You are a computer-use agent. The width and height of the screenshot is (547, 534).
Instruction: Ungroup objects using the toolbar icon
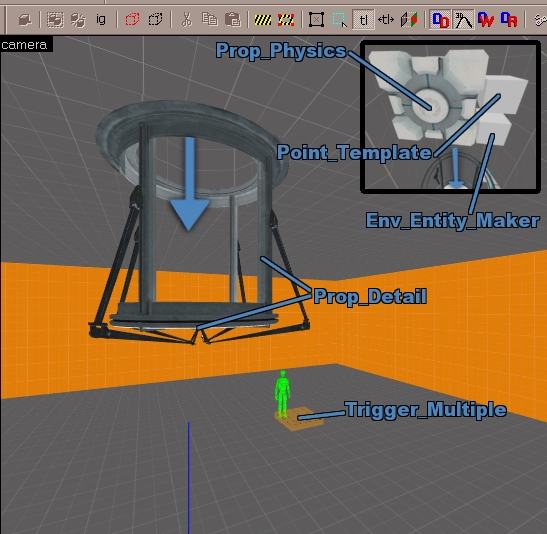point(78,20)
